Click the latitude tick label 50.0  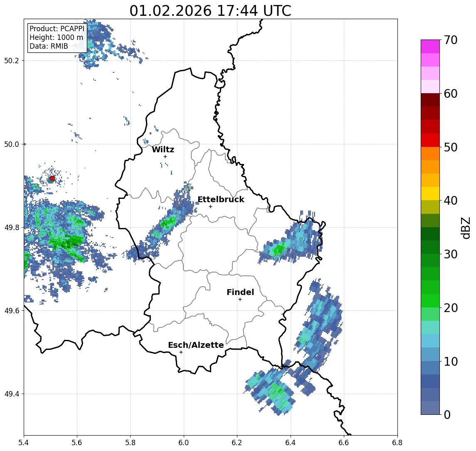click(x=12, y=144)
